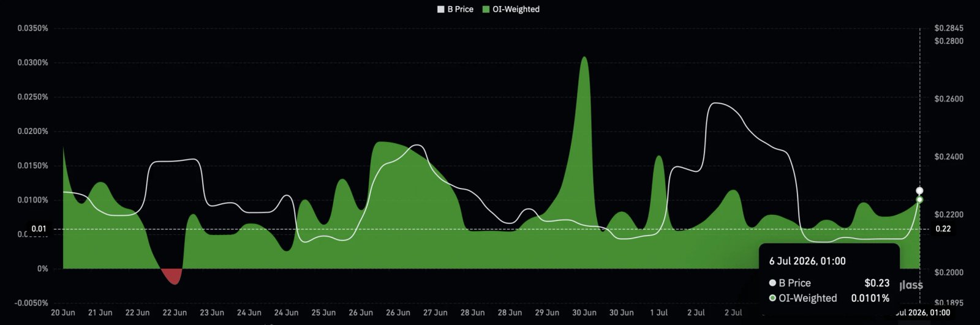Click the $0.23 B Price value in tooltip
Image resolution: width=980 pixels, height=325 pixels.
876,283
